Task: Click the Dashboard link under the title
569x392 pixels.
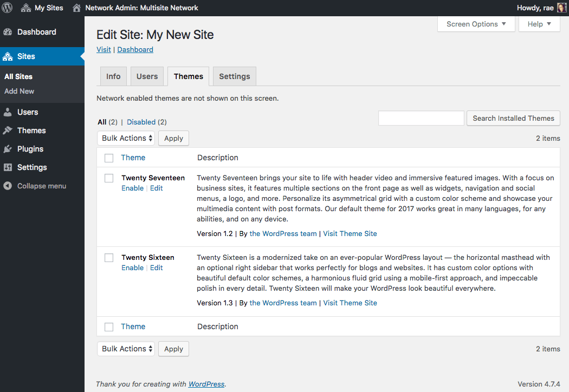Action: (135, 49)
